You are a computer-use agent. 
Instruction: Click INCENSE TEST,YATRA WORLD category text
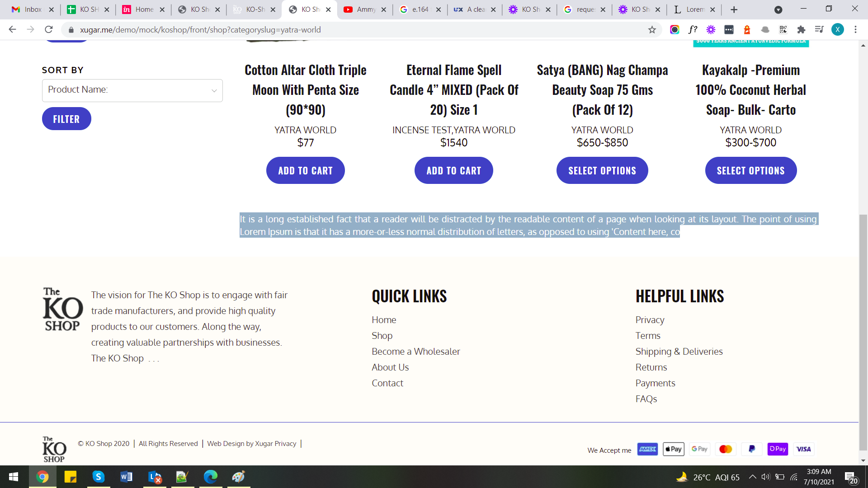[x=454, y=130]
